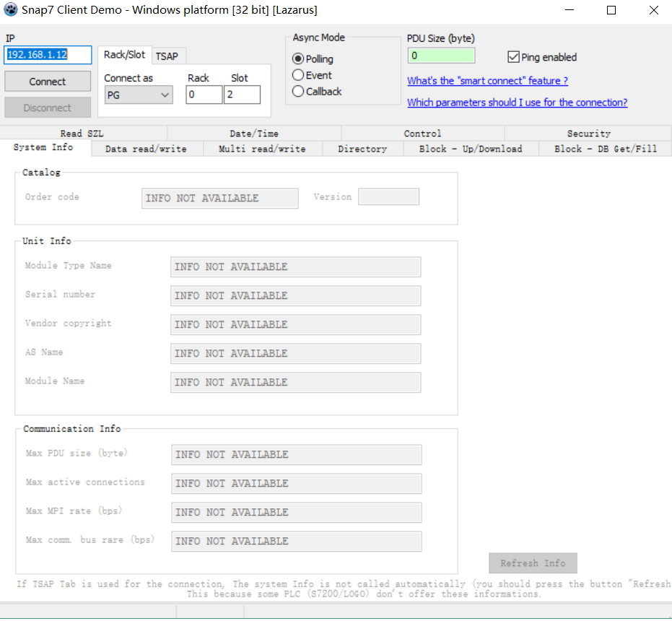
Task: Open the Control tab
Action: click(x=422, y=134)
